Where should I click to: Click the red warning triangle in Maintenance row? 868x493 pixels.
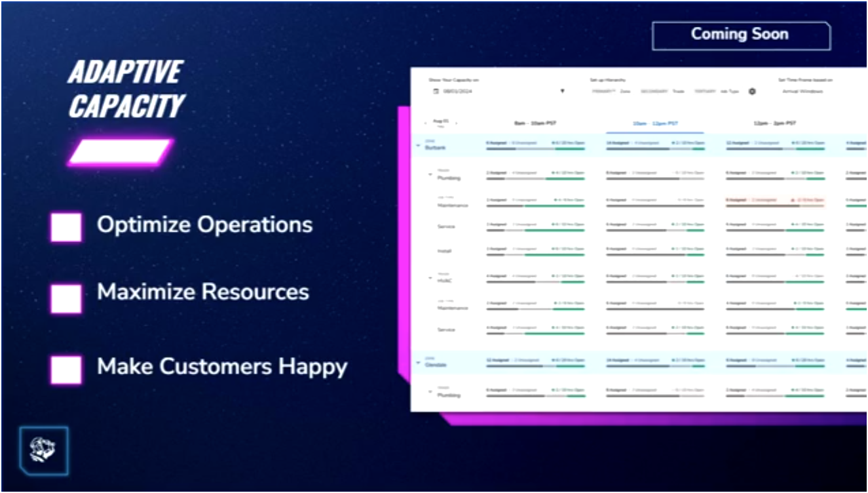[x=792, y=200]
